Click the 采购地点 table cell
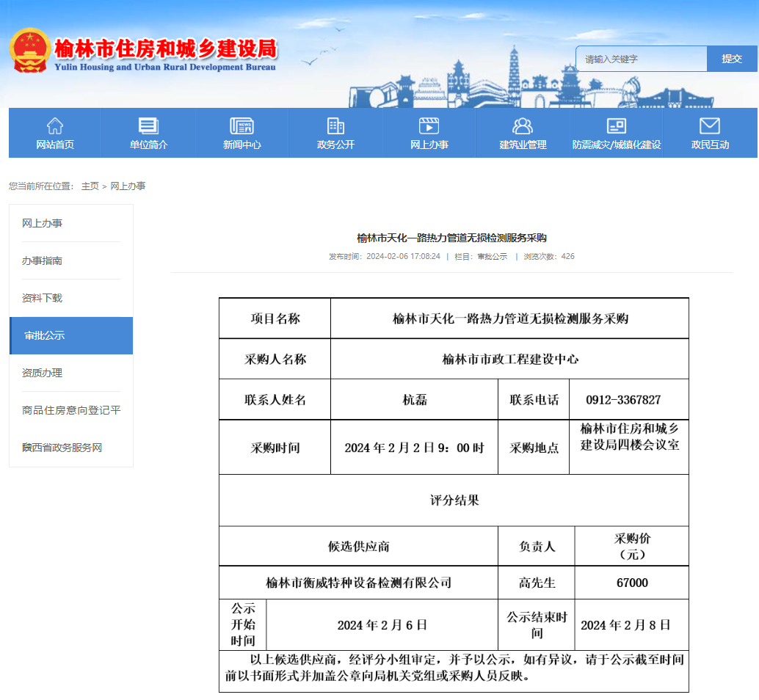The width and height of the screenshot is (759, 700). (x=534, y=448)
